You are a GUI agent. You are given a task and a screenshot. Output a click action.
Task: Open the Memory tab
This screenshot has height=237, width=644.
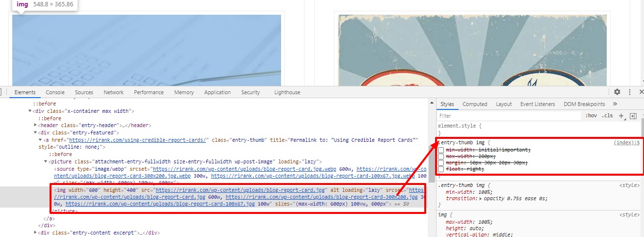point(184,92)
